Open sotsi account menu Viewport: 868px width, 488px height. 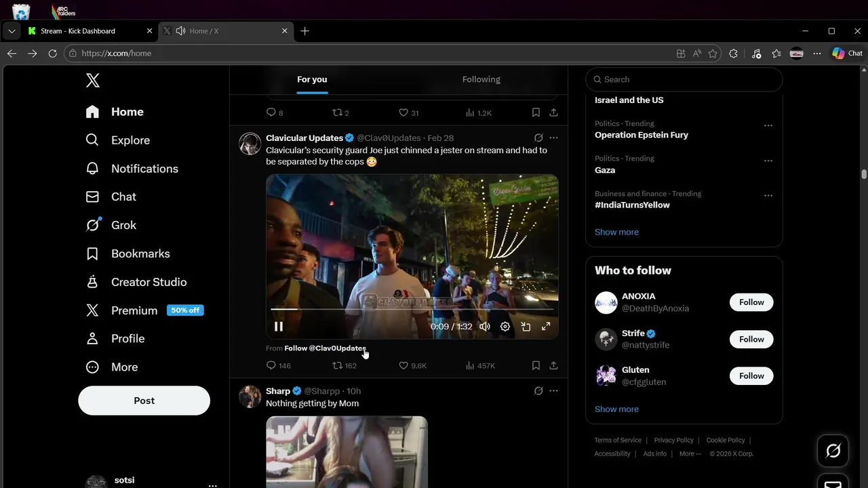(x=151, y=482)
